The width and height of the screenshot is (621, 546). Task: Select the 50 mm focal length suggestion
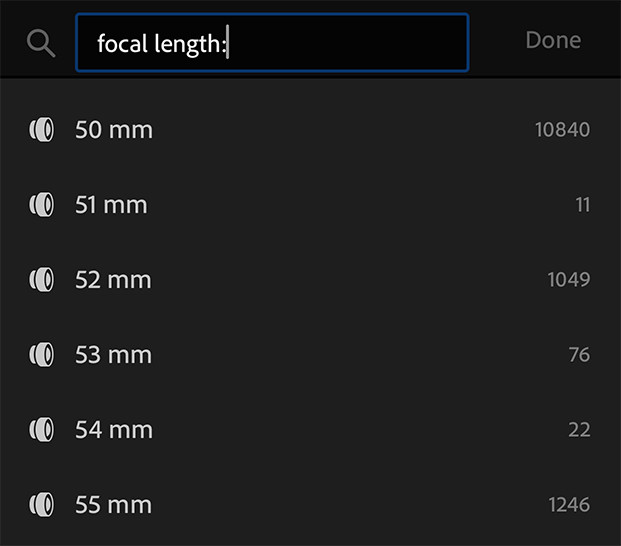pyautogui.click(x=310, y=129)
